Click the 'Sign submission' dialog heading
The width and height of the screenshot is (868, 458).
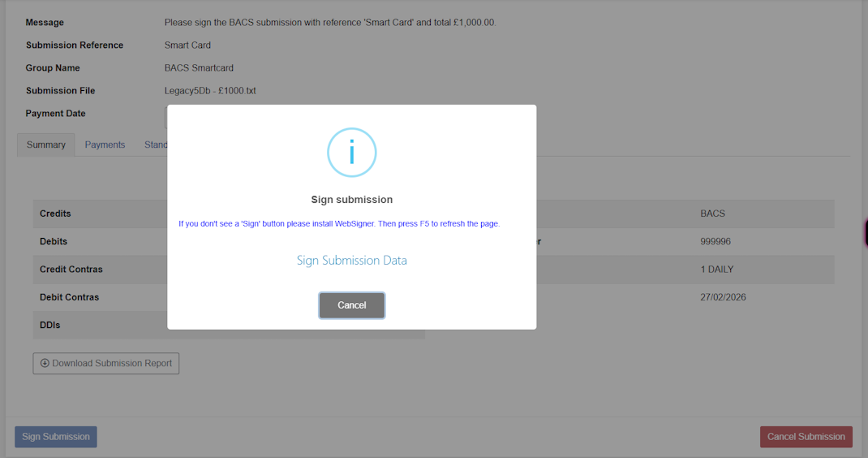click(x=351, y=200)
